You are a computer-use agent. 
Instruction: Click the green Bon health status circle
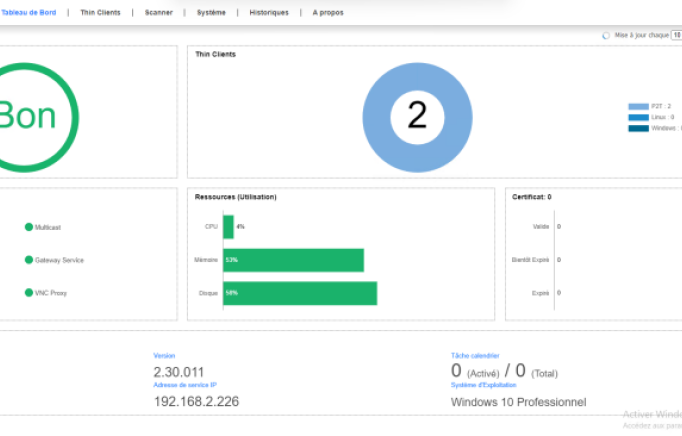[30, 116]
